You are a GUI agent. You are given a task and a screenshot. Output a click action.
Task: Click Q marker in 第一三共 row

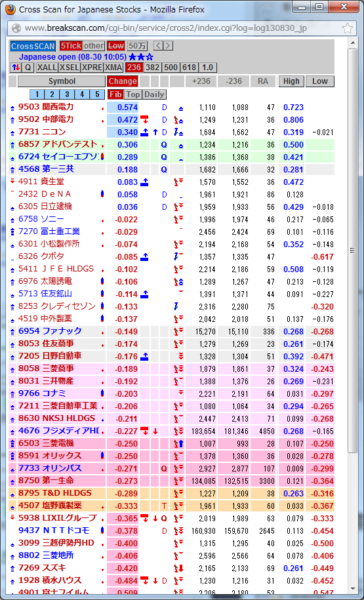[x=164, y=170]
